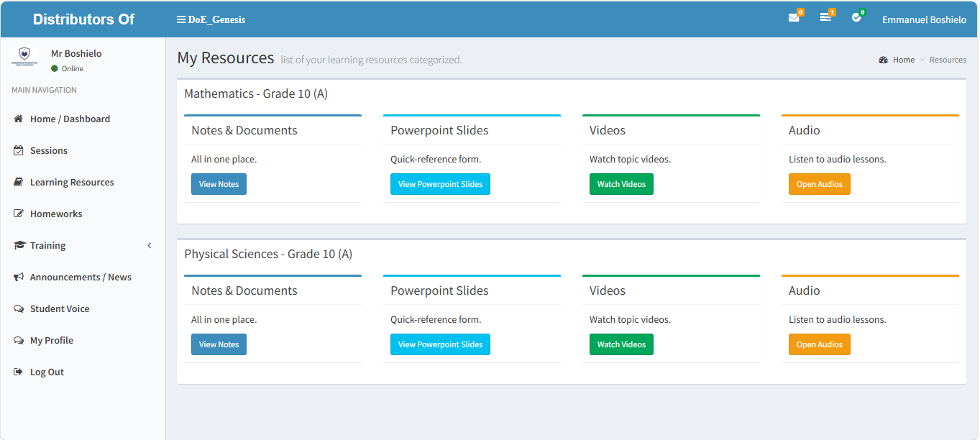Image resolution: width=980 pixels, height=440 pixels.
Task: View Powerpoint Slides for Physical Sciences
Action: pyautogui.click(x=440, y=344)
